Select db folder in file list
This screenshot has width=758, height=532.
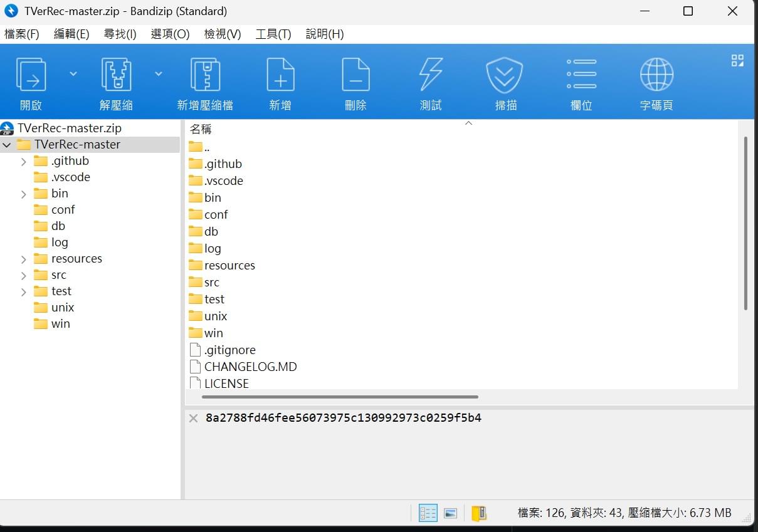(x=203, y=232)
